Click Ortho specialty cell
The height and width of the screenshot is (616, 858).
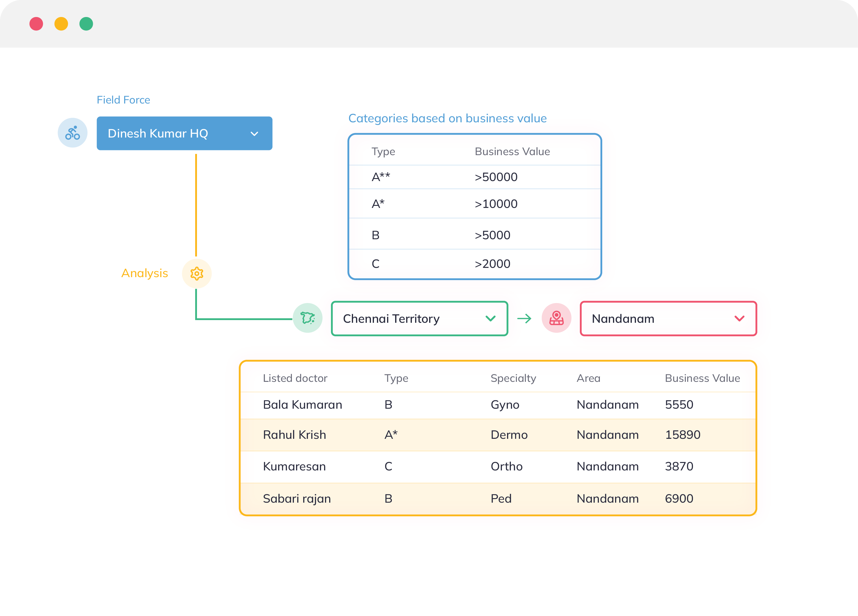point(506,467)
